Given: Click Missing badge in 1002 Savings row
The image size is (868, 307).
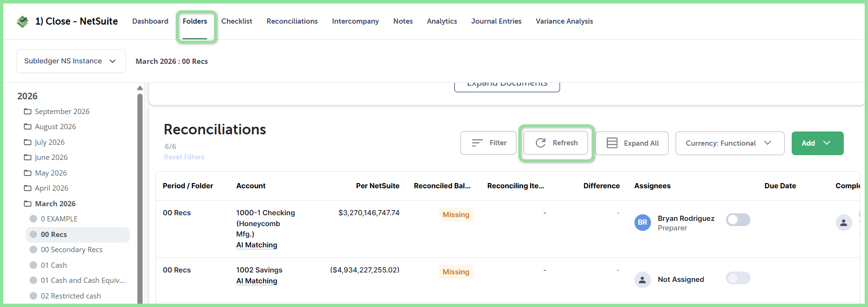Looking at the screenshot, I should [x=456, y=272].
